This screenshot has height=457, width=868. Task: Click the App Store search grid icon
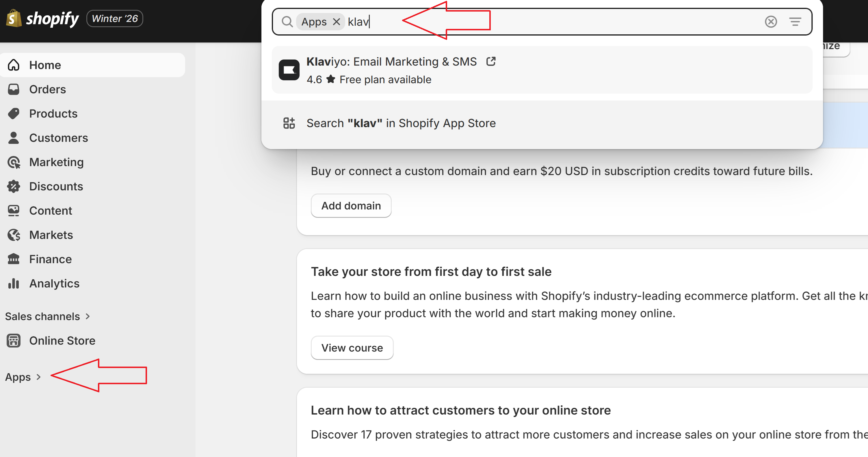289,123
